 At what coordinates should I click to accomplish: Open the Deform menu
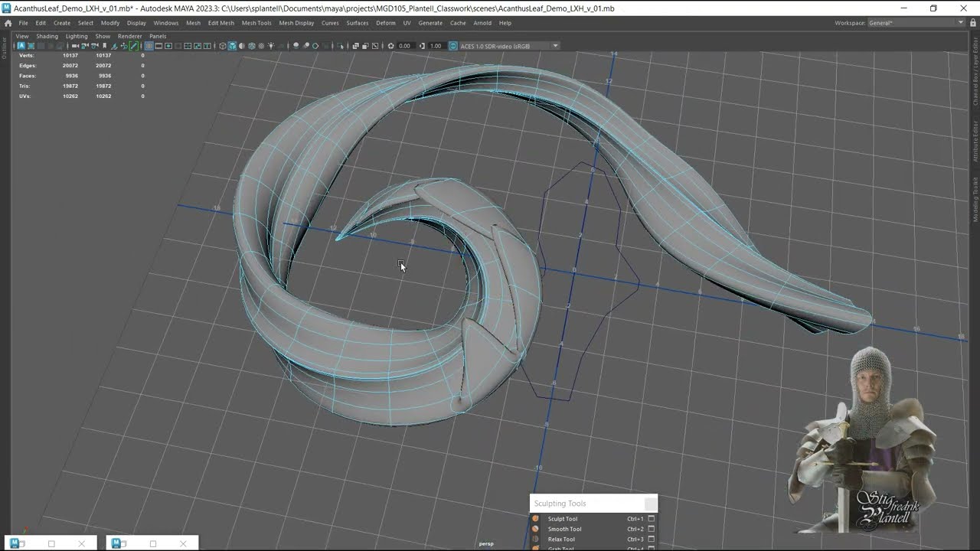pos(386,23)
